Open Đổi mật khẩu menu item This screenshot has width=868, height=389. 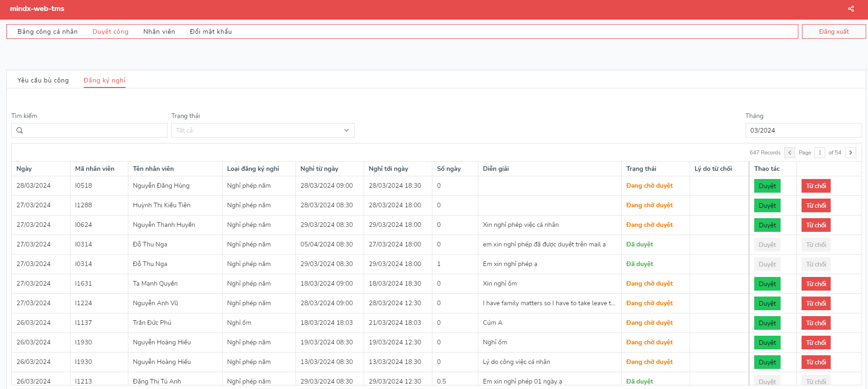(211, 31)
